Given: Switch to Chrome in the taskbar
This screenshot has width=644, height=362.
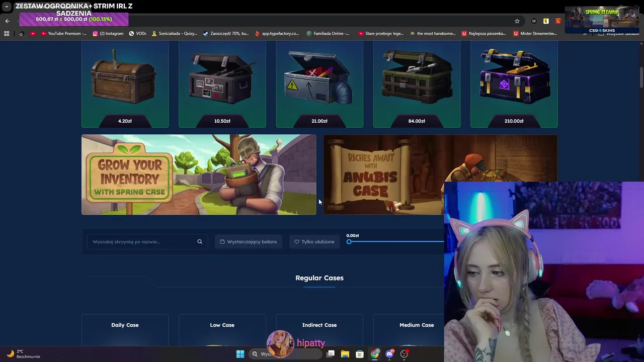Looking at the screenshot, I should tap(375, 354).
